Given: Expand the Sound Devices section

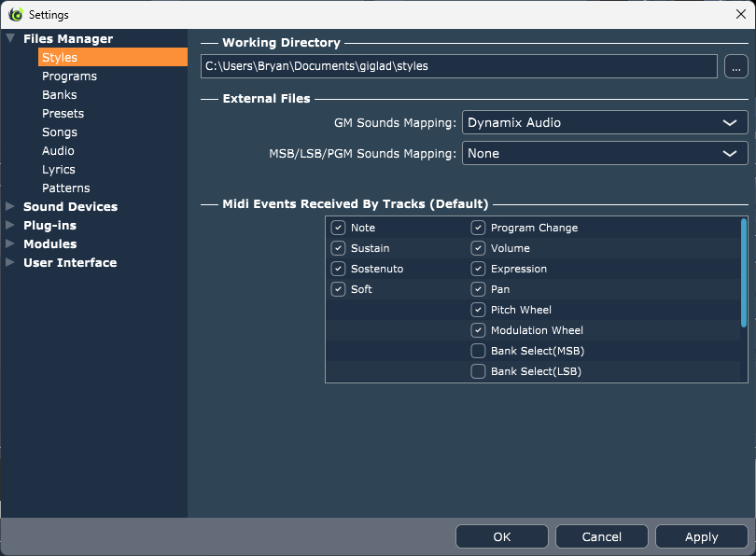Looking at the screenshot, I should (10, 206).
